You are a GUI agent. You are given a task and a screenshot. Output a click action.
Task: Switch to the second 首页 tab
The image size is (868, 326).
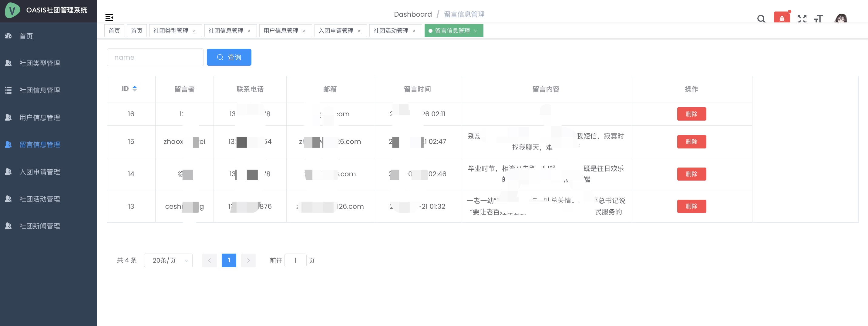(x=136, y=31)
